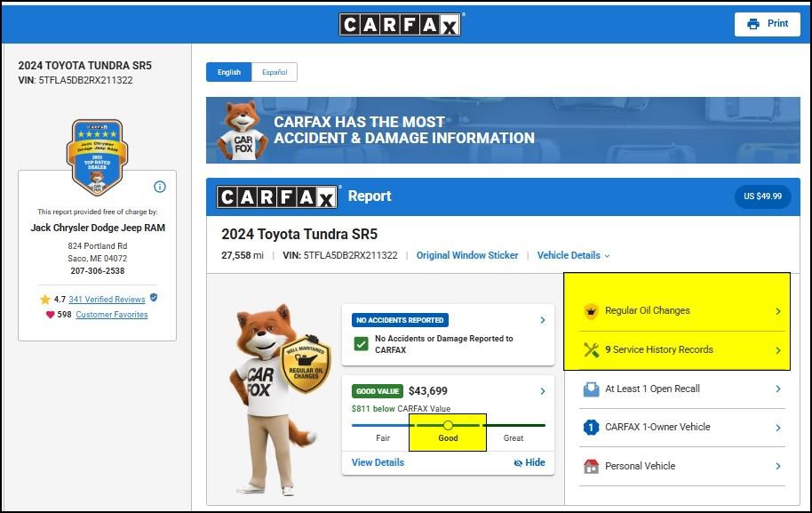Expand 9 Service History Records chevron
The width and height of the screenshot is (812, 513).
pyautogui.click(x=778, y=350)
